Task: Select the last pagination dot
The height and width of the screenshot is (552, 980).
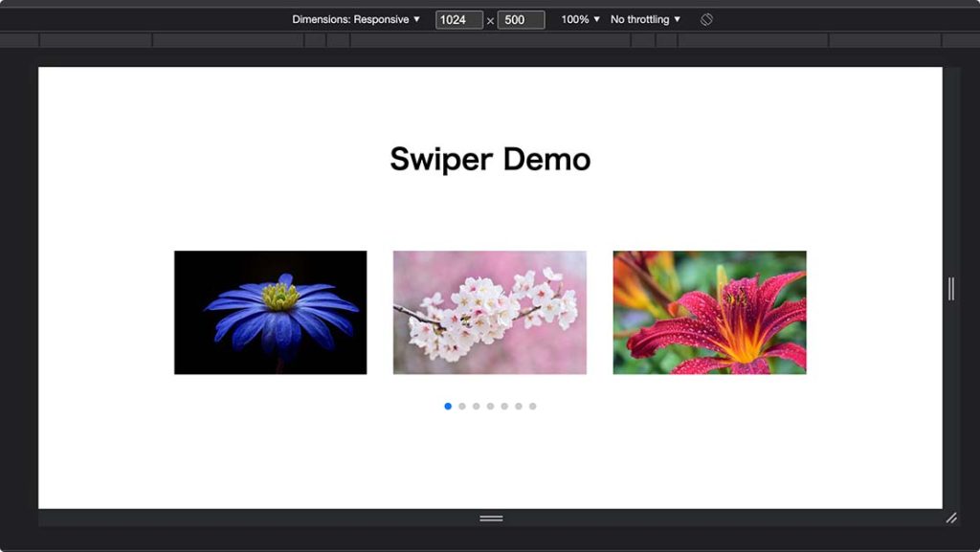Action: click(532, 406)
